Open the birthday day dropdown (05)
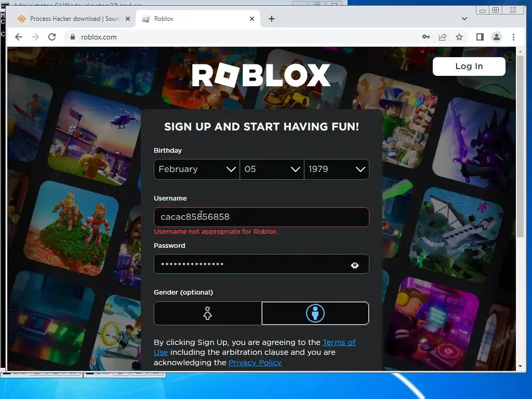Image resolution: width=532 pixels, height=399 pixels. 272,169
